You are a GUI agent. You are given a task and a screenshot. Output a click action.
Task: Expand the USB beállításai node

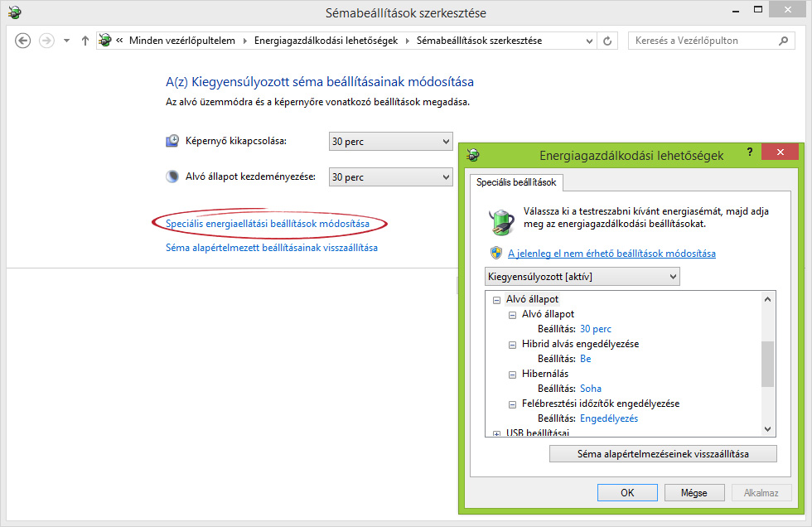pos(497,433)
